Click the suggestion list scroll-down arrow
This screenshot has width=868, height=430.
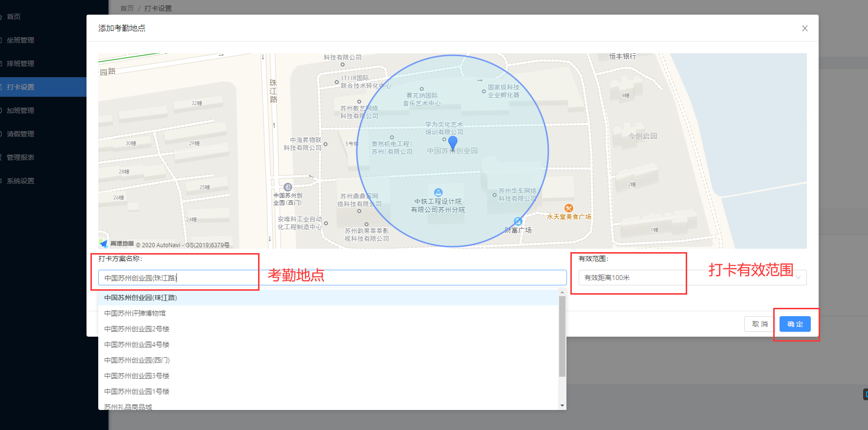[562, 406]
